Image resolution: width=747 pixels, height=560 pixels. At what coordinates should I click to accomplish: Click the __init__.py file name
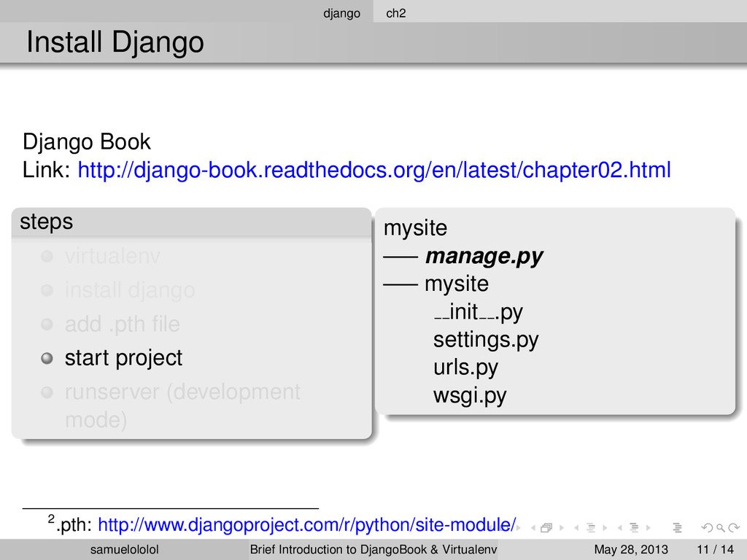[x=479, y=312]
